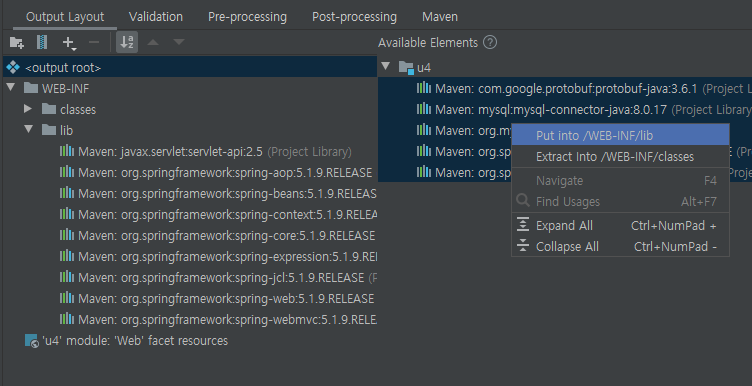Click library icon beside protobuf-java:3.6.1
Screen dimensions: 752x386
click(x=424, y=88)
